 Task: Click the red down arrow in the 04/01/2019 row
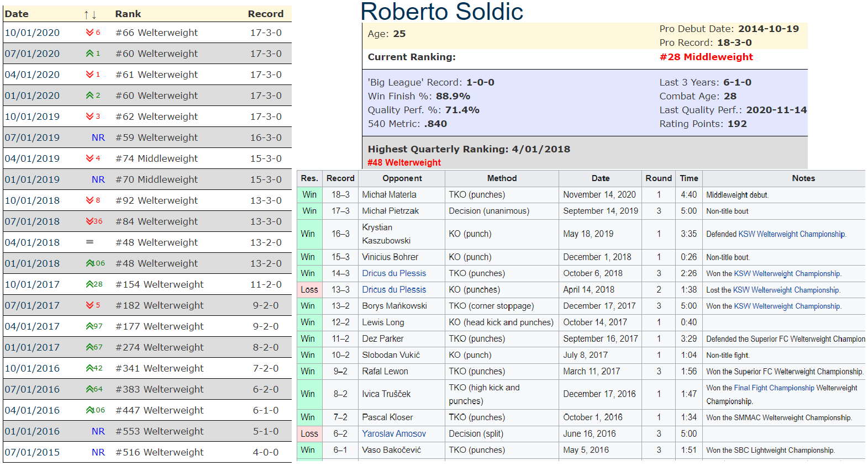coord(90,158)
